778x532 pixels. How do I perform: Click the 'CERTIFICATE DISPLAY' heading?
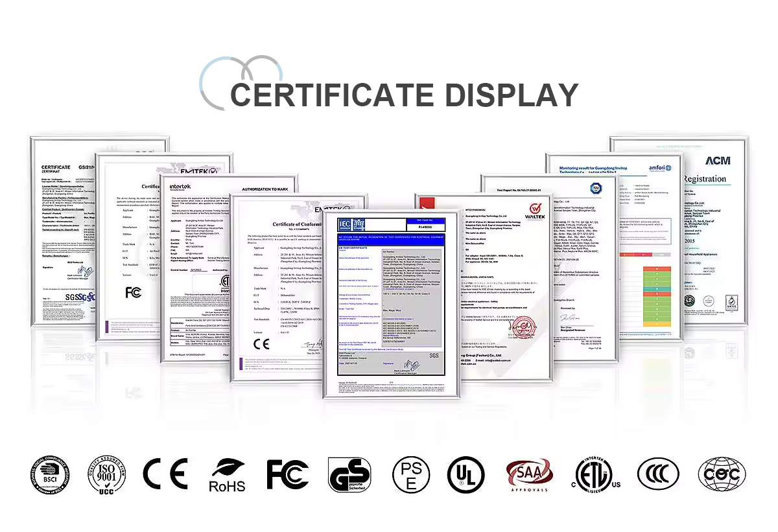pos(404,94)
